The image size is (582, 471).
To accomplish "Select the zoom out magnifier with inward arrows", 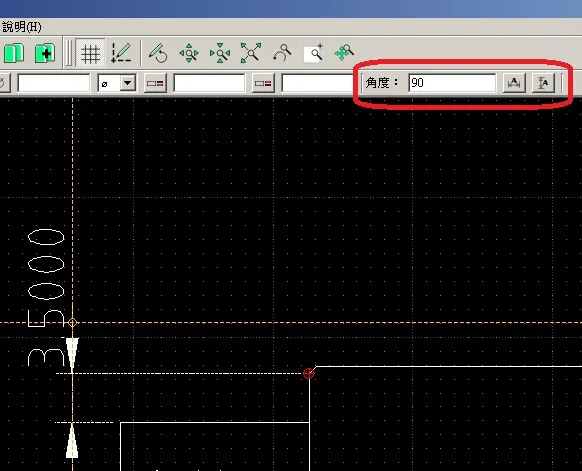I will [x=220, y=53].
